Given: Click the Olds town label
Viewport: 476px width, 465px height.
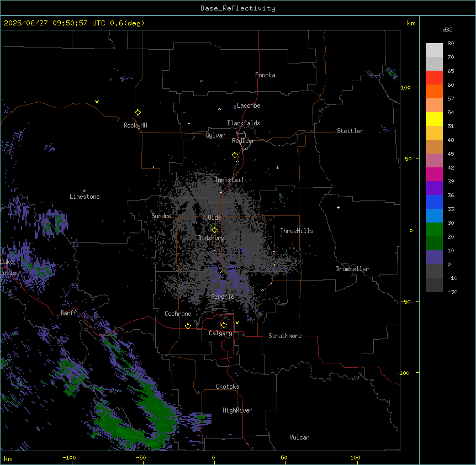Looking at the screenshot, I should click(214, 218).
